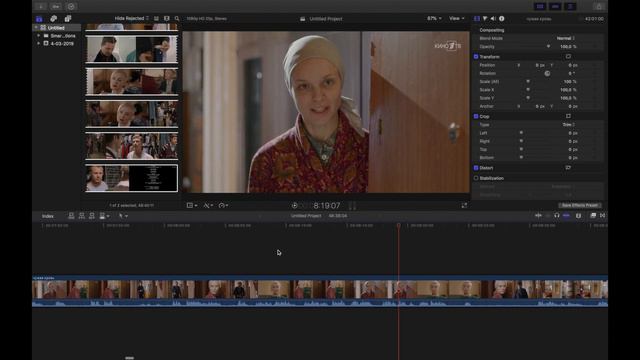Show the Effects browser

[x=593, y=216]
